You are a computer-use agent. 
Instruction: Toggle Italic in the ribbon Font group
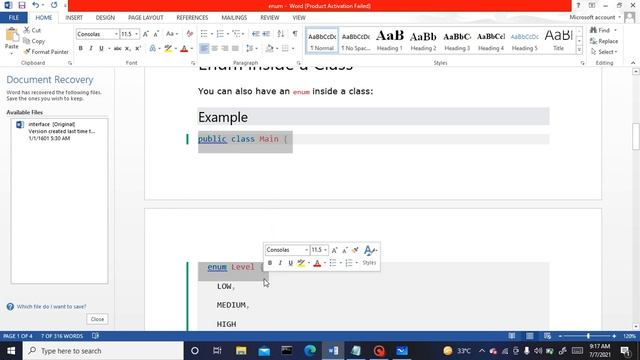click(x=91, y=49)
